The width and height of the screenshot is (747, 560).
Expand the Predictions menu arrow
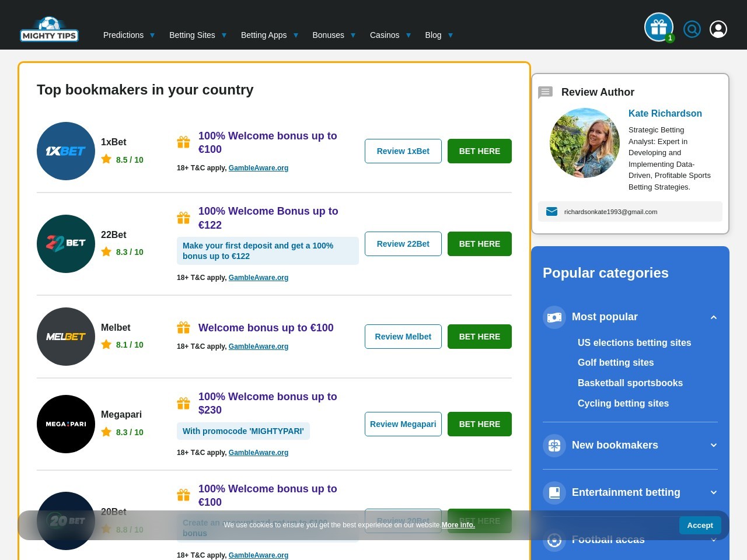[152, 35]
